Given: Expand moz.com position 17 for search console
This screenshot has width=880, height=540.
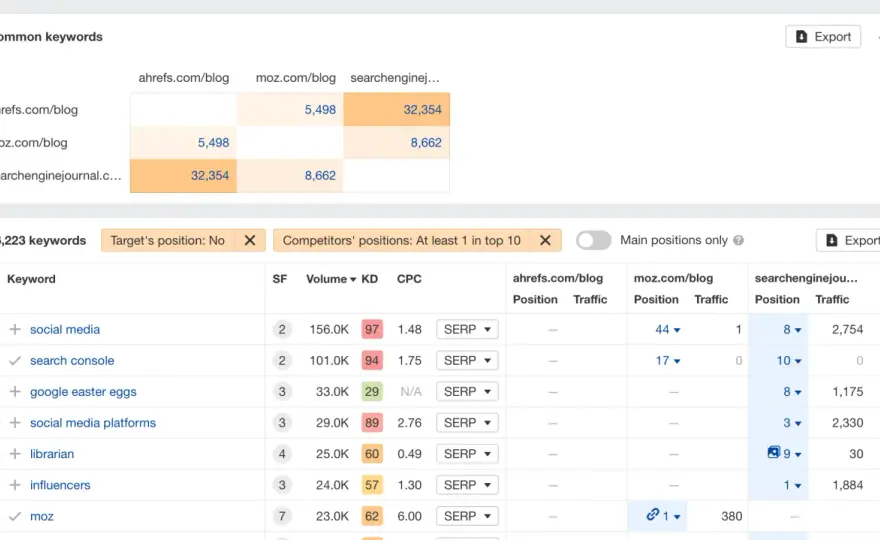Looking at the screenshot, I should click(x=668, y=360).
